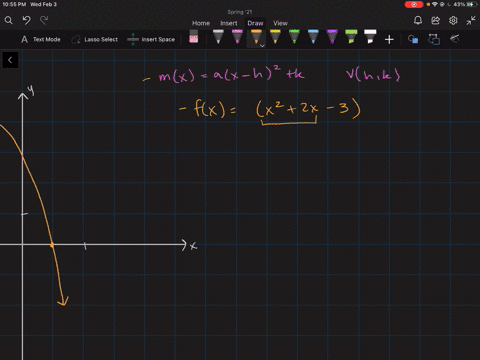Pick the green pen
Screen dimensions: 480x360
point(294,37)
